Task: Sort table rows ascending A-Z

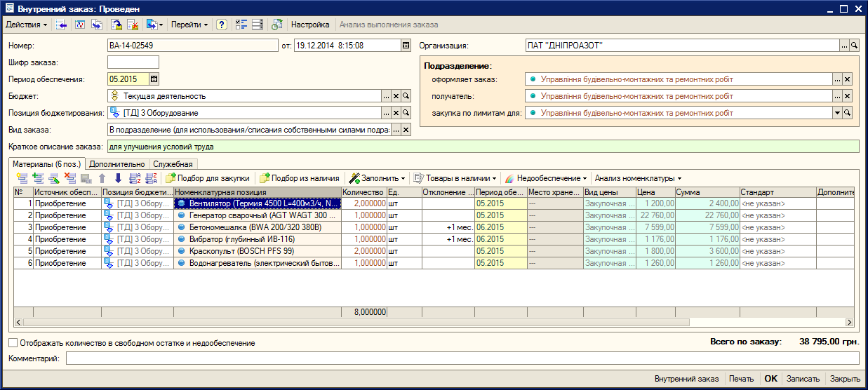Action: coord(135,178)
